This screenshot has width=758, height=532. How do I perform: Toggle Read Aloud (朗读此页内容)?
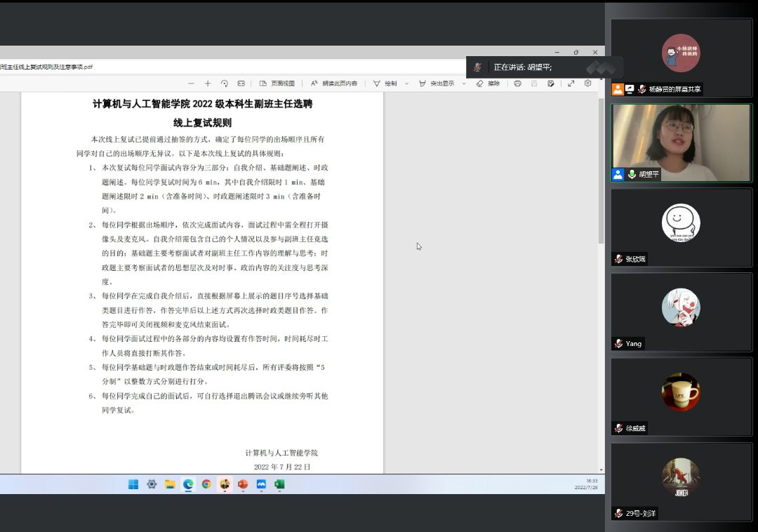334,84
